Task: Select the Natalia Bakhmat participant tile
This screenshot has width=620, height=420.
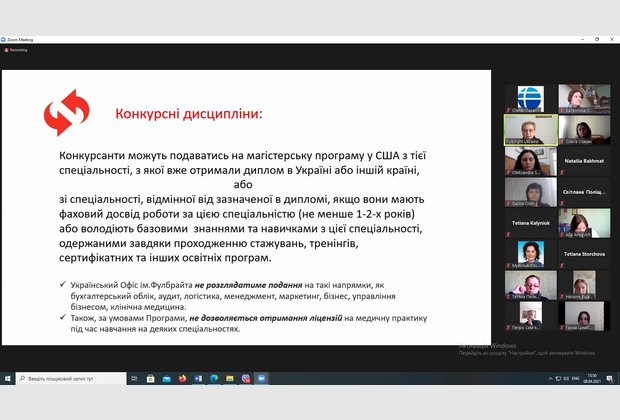Action: click(x=584, y=161)
